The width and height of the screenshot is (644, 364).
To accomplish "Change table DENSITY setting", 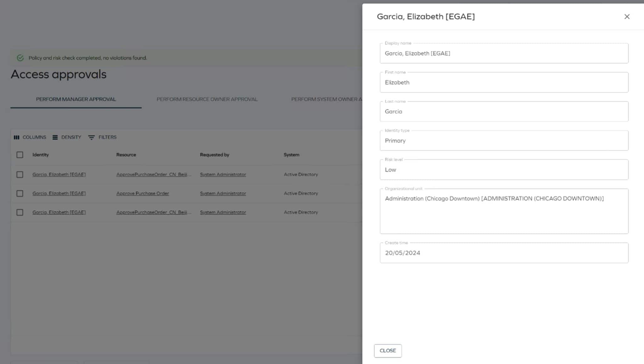I will [x=67, y=137].
